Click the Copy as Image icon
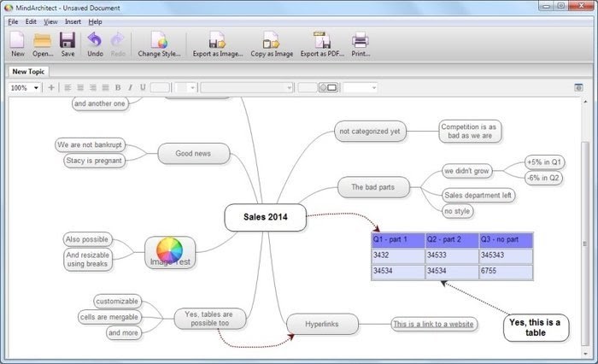This screenshot has height=364, width=598. 272,44
